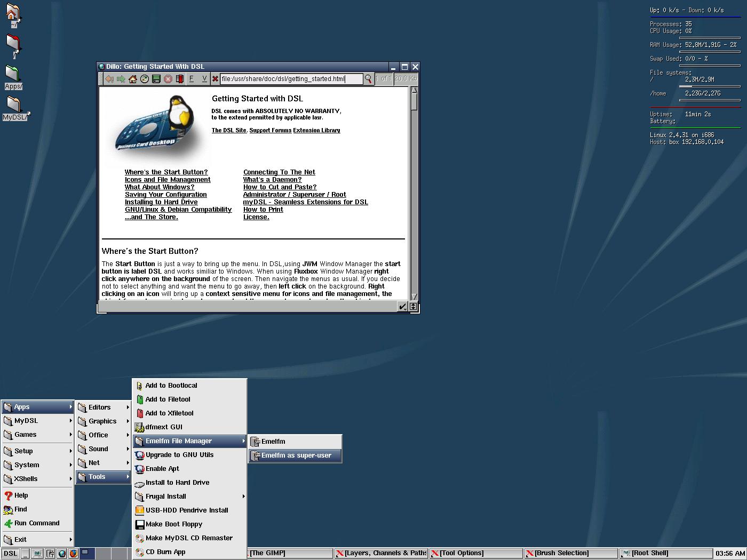Click the Firefox icon in the taskbar
This screenshot has width=747, height=560.
pyautogui.click(x=74, y=554)
